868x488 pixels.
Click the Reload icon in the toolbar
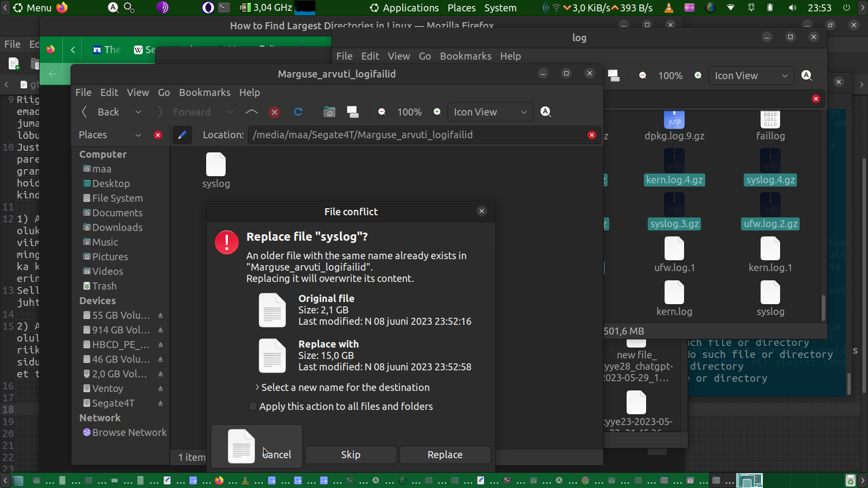pos(298,112)
